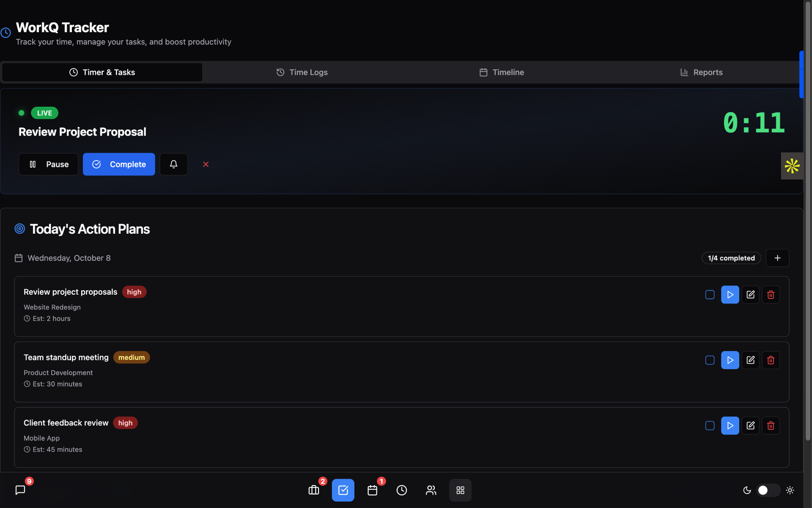The width and height of the screenshot is (812, 508).
Task: Check off Team standup meeting
Action: [710, 360]
